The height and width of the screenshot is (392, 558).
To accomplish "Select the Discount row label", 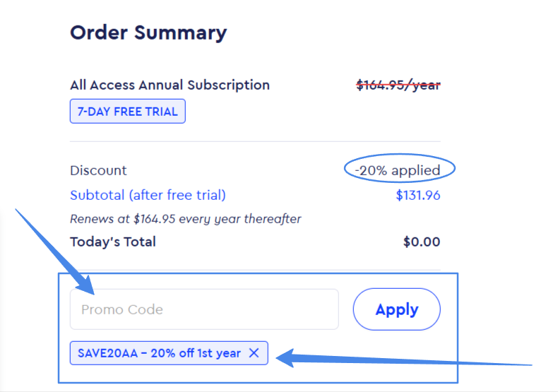I will pyautogui.click(x=98, y=170).
